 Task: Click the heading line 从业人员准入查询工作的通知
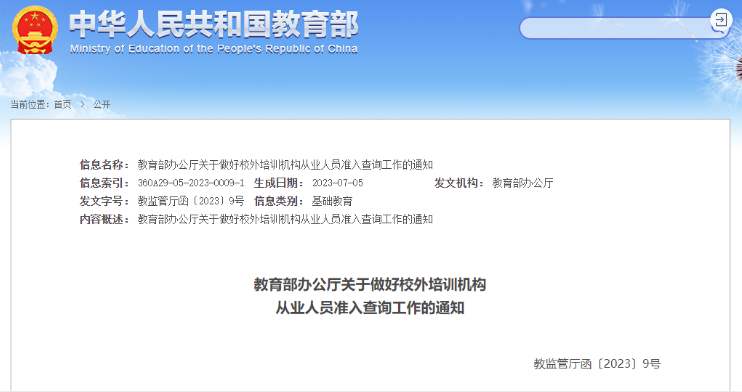coord(370,308)
